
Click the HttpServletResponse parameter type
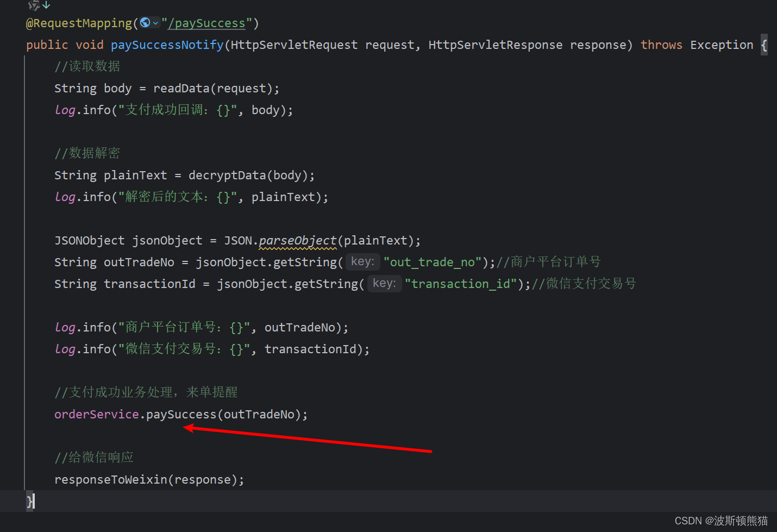click(x=495, y=45)
